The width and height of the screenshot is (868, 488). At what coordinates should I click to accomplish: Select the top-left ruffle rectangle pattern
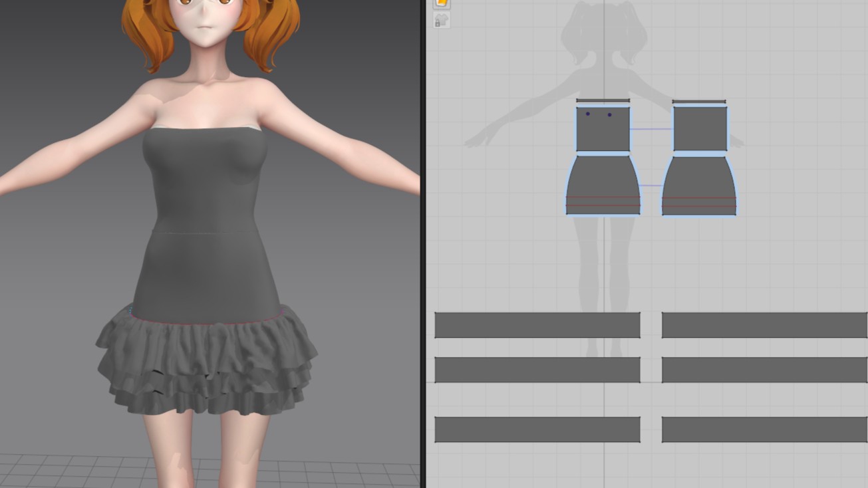537,325
